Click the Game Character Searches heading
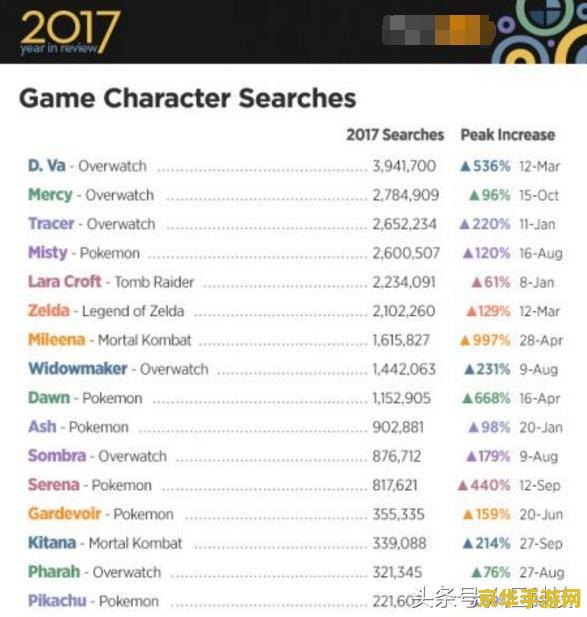 (x=188, y=98)
